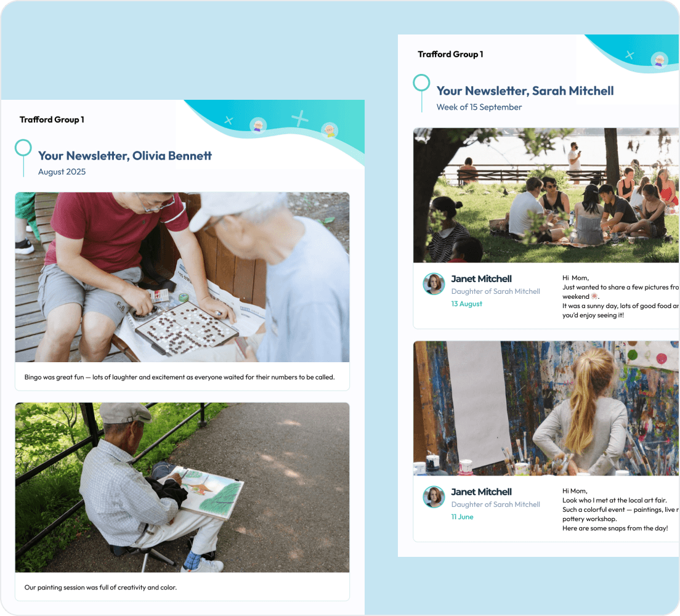680x616 pixels.
Task: Click the large plus sparkle in left banner
Action: coord(300,118)
